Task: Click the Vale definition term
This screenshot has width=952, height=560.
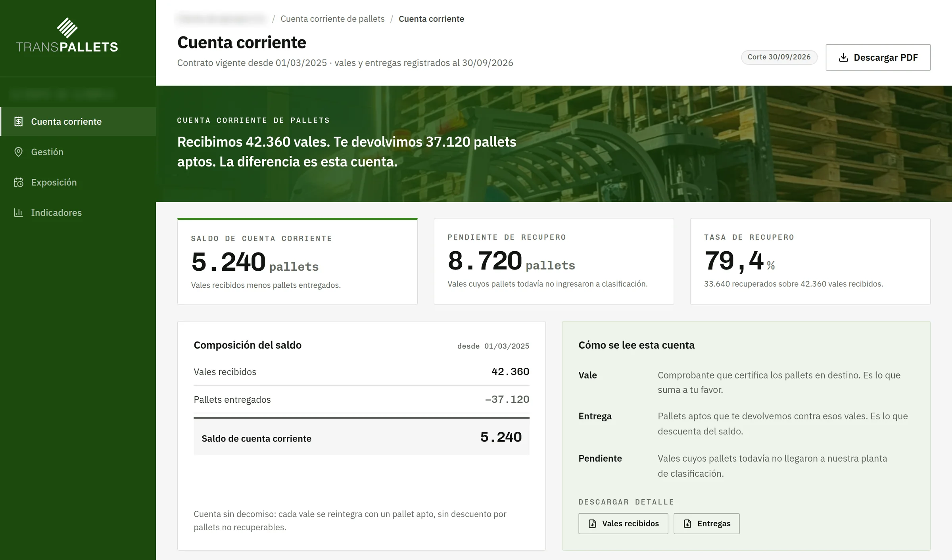Action: tap(587, 375)
